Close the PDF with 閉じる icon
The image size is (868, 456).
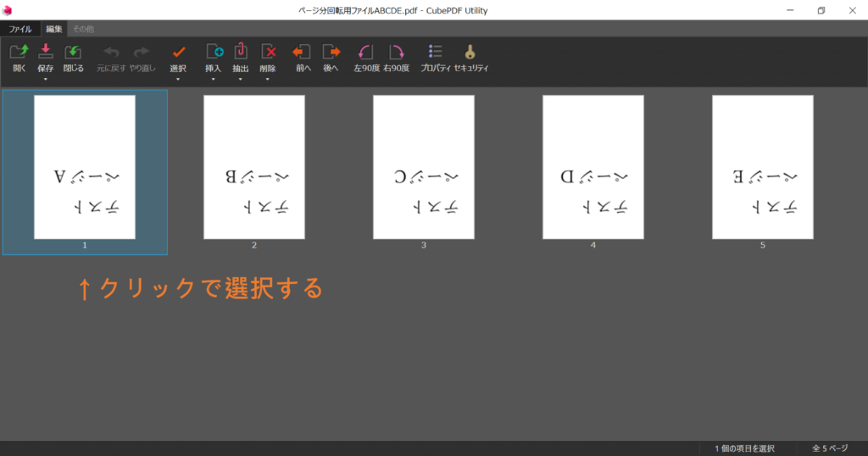[x=73, y=52]
